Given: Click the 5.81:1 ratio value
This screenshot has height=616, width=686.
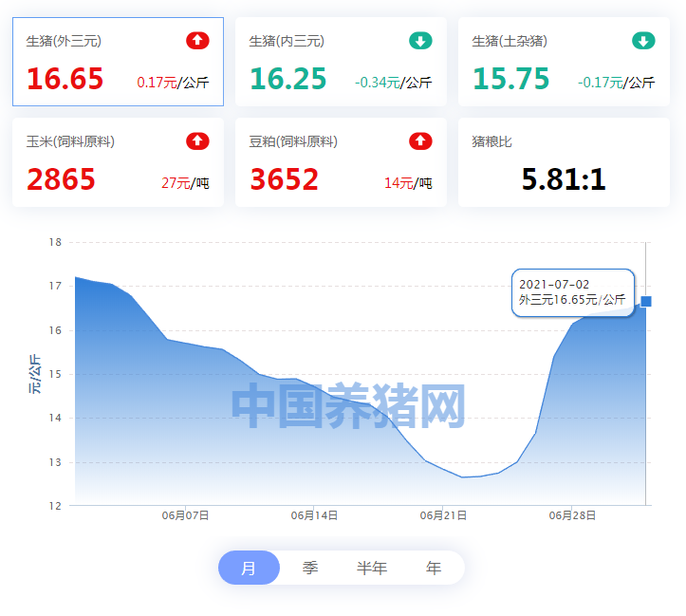Looking at the screenshot, I should [564, 179].
